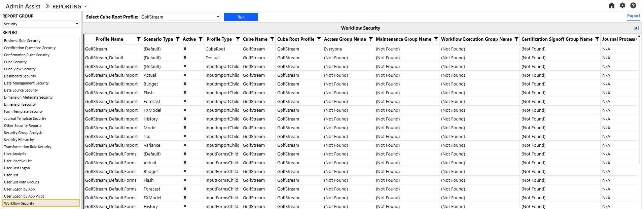Select Workflow Security report

[41, 203]
